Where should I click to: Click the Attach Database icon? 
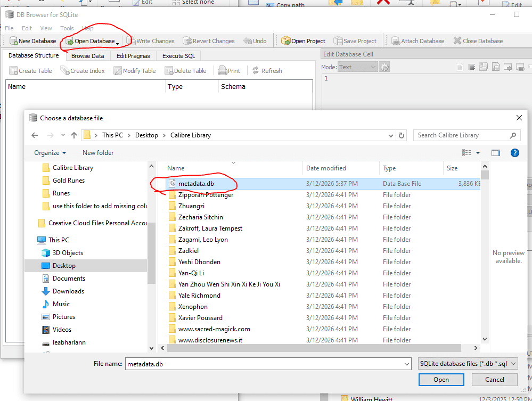click(x=396, y=41)
